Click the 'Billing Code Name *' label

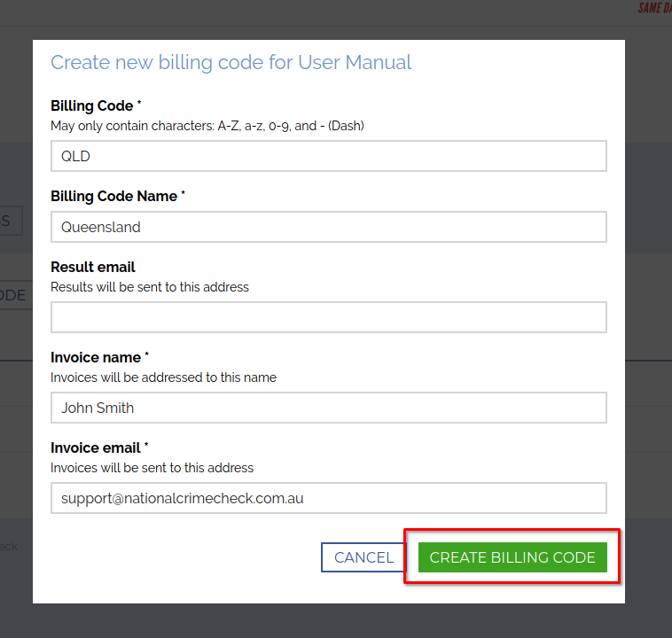click(117, 196)
